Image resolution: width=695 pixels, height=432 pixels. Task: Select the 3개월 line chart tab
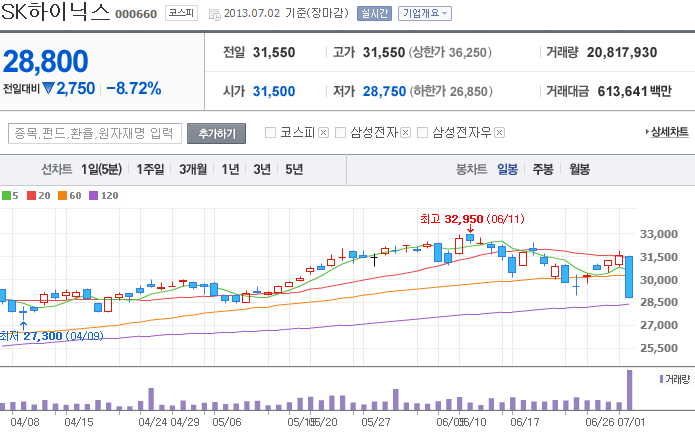point(193,169)
